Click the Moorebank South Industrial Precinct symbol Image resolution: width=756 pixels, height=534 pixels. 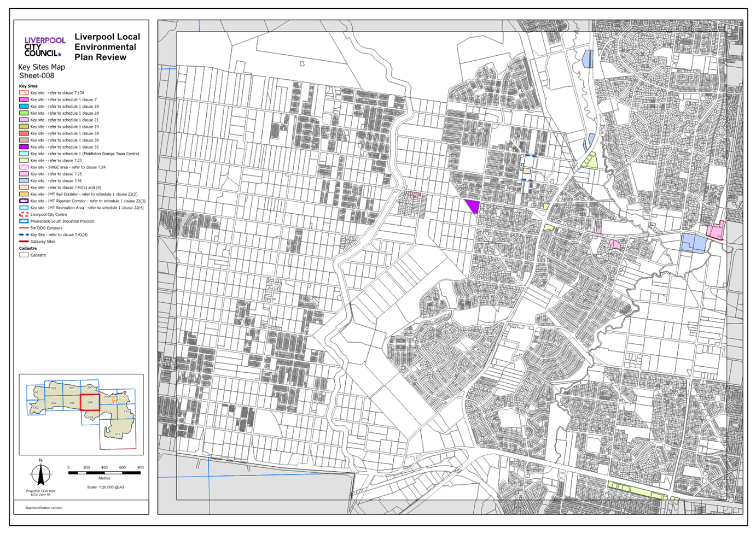point(24,221)
